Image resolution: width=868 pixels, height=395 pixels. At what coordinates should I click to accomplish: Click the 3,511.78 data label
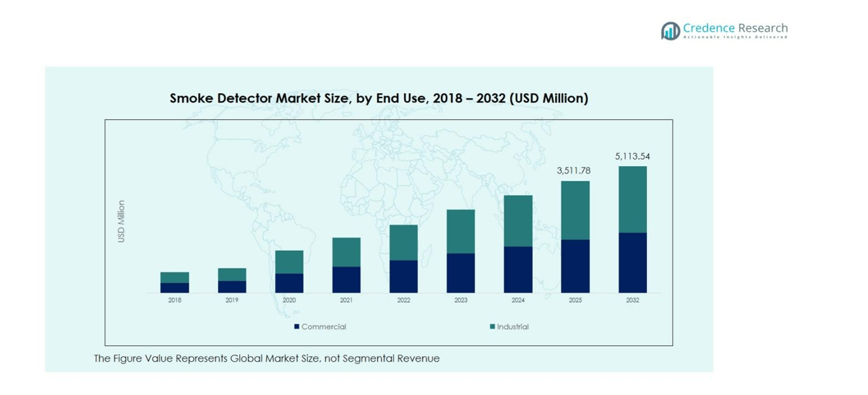575,170
